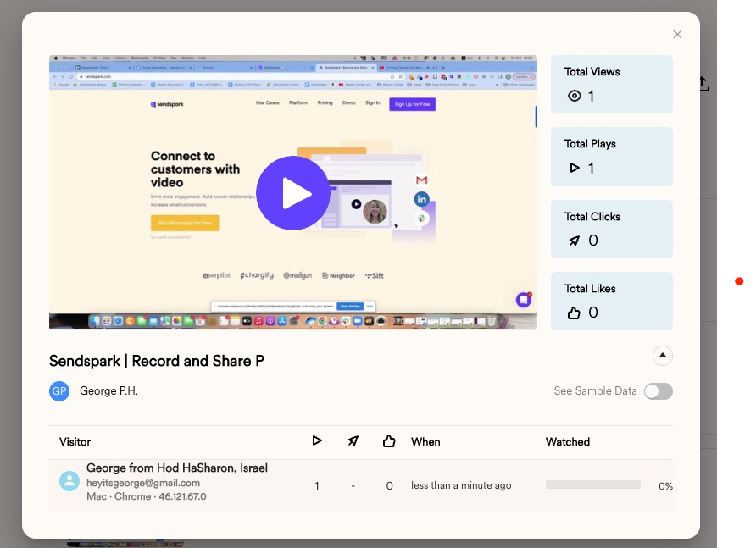
Task: Click the Total Views label
Action: coord(592,72)
